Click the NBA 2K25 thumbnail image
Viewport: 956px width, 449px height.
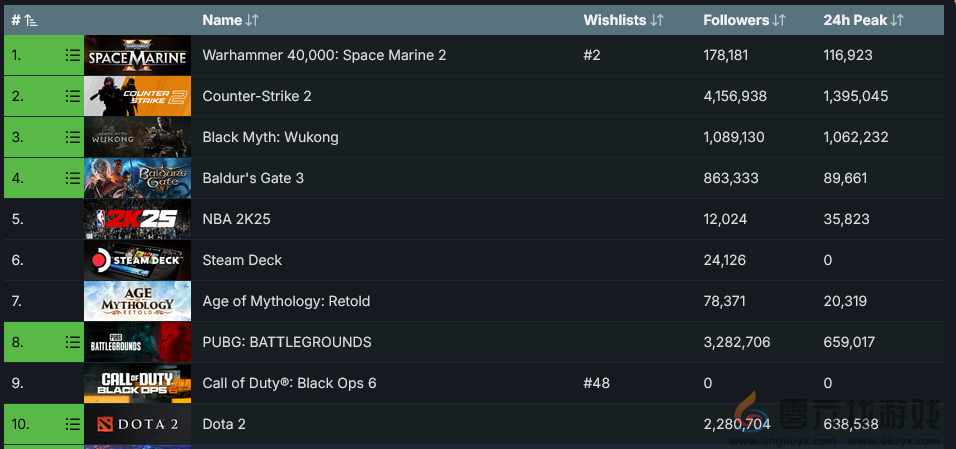point(137,219)
